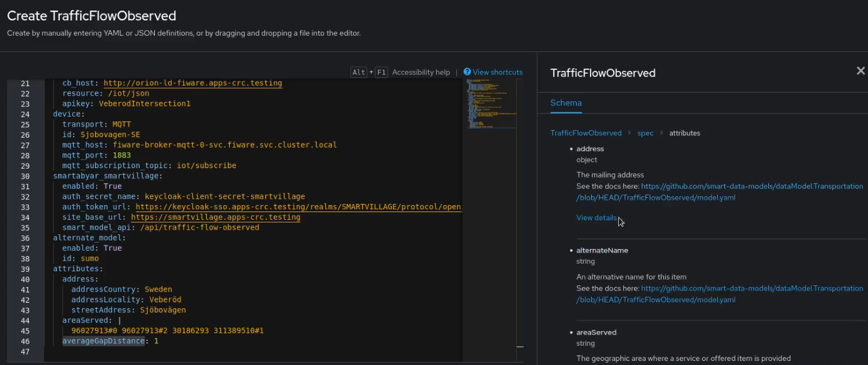This screenshot has height=365, width=868.
Task: Click 'smartabyar_smartvillage:' key line
Action: [107, 176]
